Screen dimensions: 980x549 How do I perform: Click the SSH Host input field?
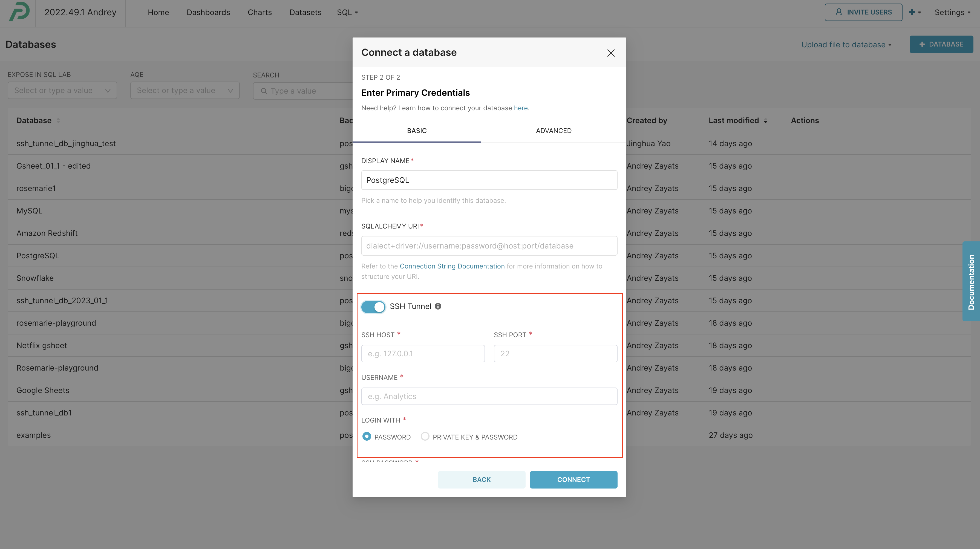[x=423, y=353]
